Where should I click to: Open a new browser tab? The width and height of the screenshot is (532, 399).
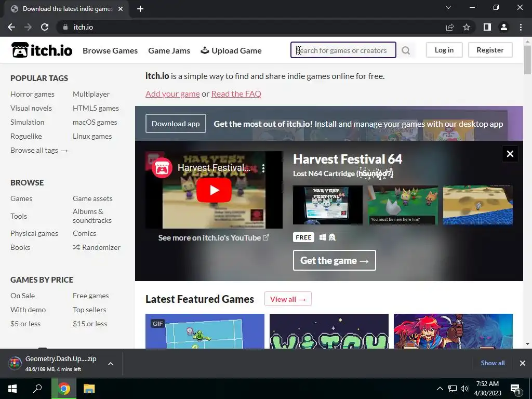click(140, 9)
